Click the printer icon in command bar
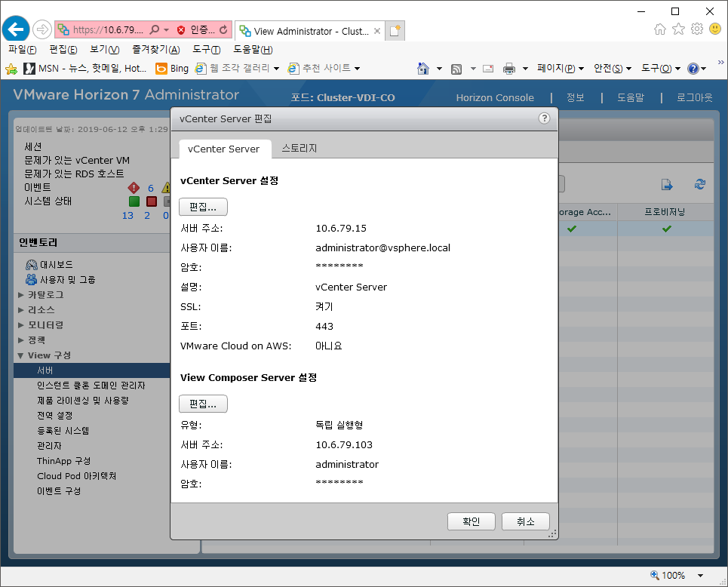 click(x=509, y=69)
